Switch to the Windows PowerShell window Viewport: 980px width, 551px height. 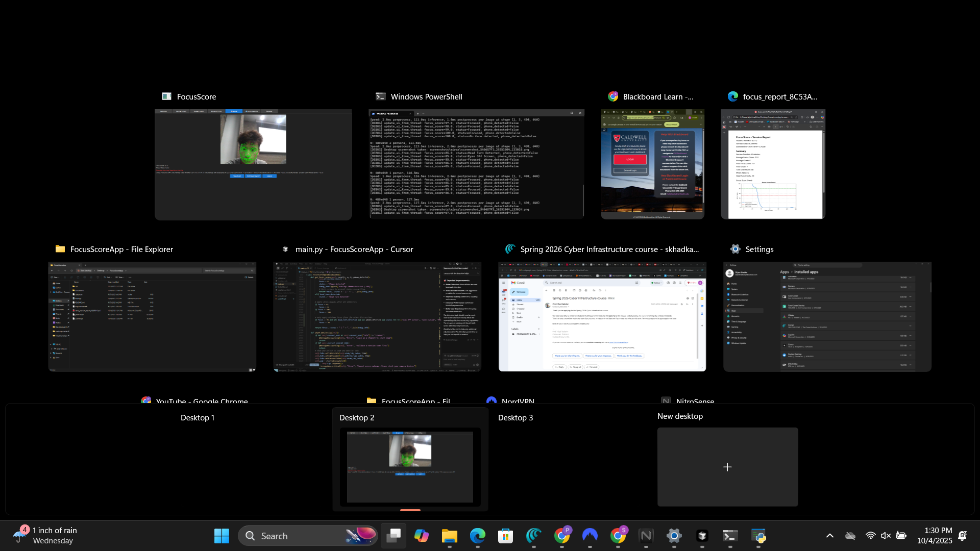click(476, 164)
